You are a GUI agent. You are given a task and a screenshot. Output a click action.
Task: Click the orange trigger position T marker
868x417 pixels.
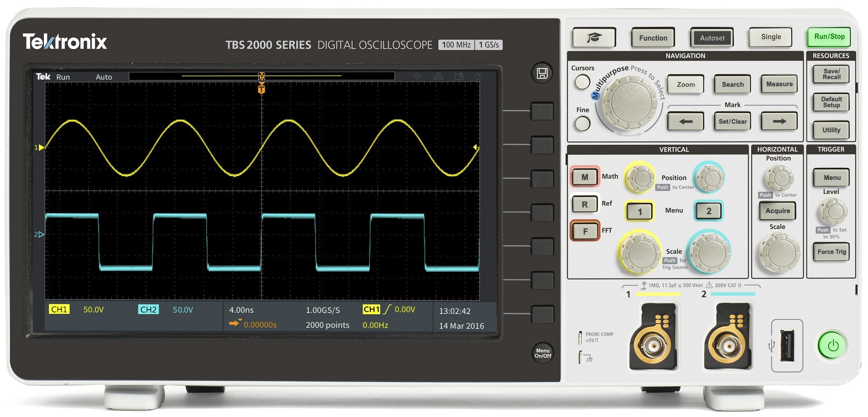click(x=261, y=89)
